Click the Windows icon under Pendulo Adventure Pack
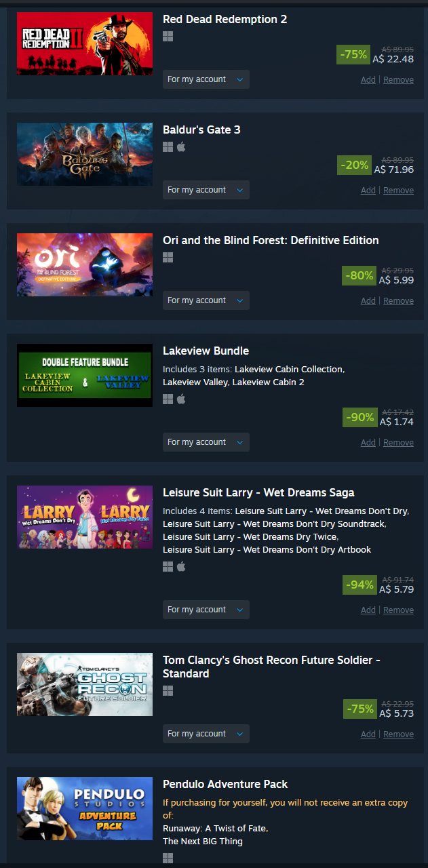Image resolution: width=428 pixels, height=868 pixels. pos(168,858)
